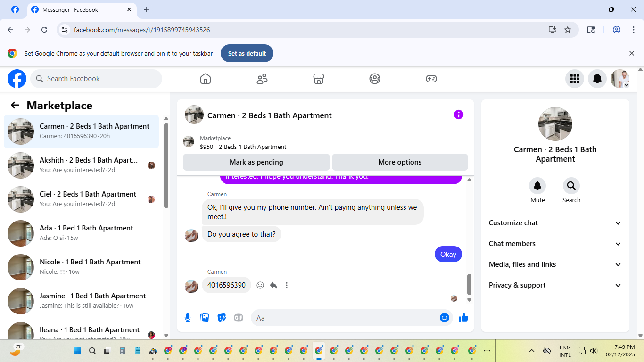
Task: Expand Privacy & support section
Action: [555, 285]
